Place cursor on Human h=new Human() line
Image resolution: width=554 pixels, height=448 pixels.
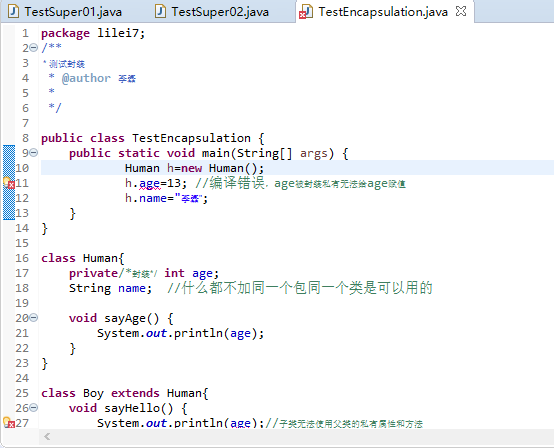coord(297,168)
